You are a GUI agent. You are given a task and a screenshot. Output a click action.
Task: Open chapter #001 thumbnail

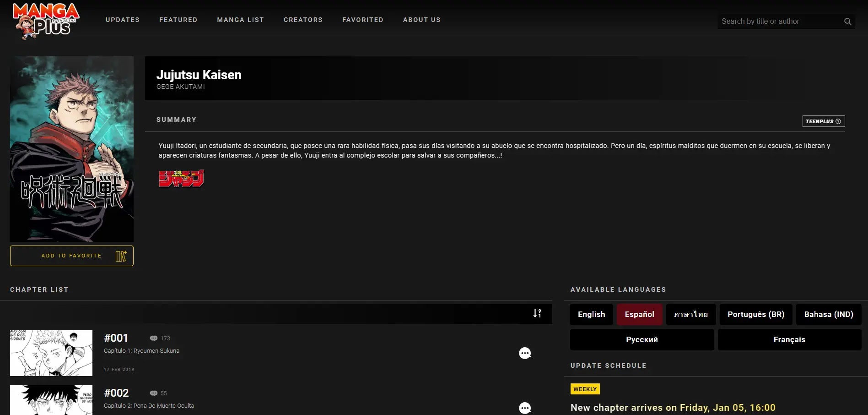[x=51, y=353]
